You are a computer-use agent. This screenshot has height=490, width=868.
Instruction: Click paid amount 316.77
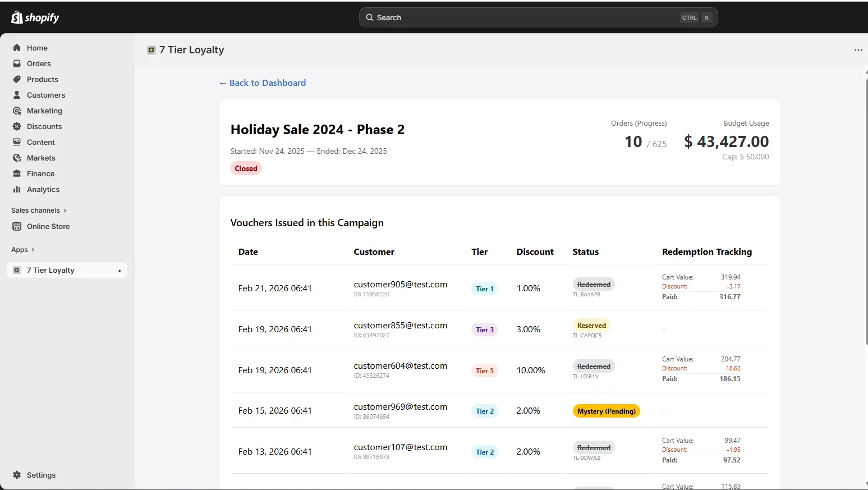[x=730, y=297]
